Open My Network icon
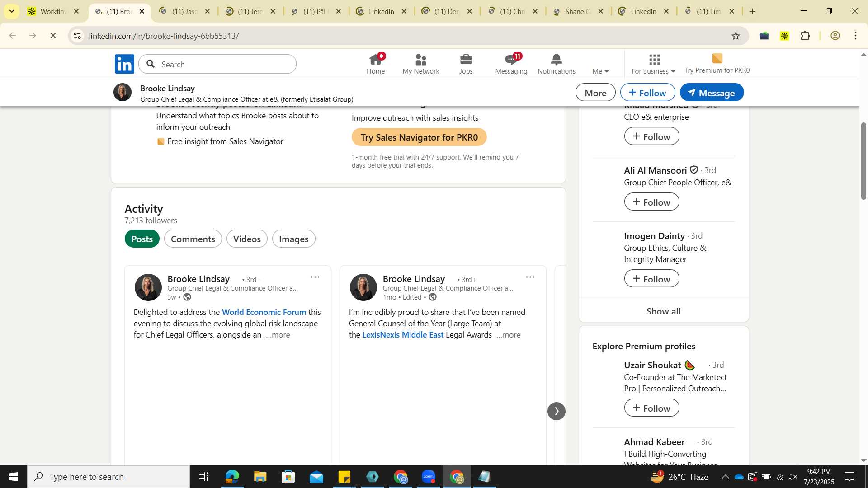This screenshot has height=488, width=868. tap(420, 64)
